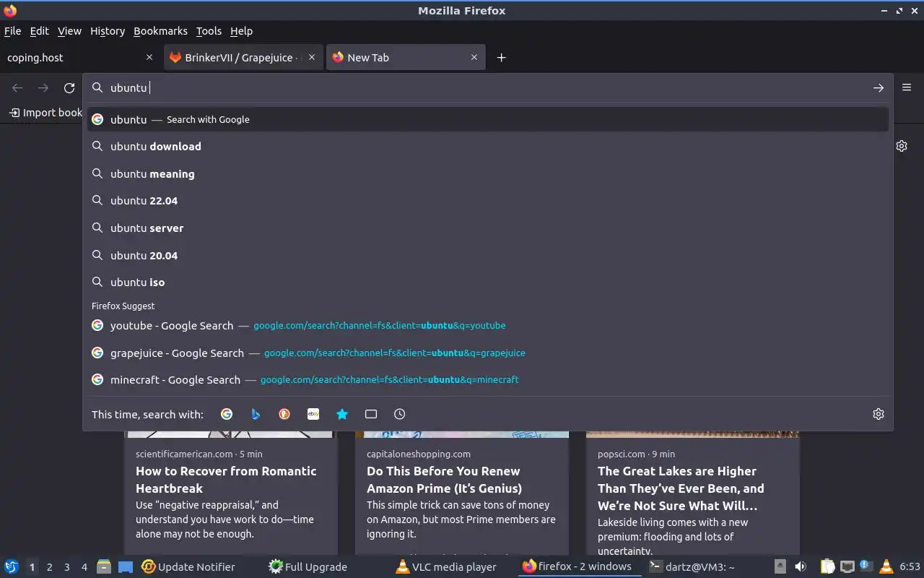Go back one page
924x578 pixels.
pos(17,87)
